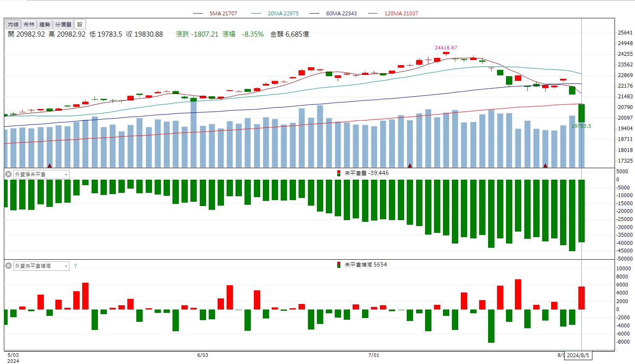
Task: Click the dark red triangle marker in early May
Action: click(49, 165)
